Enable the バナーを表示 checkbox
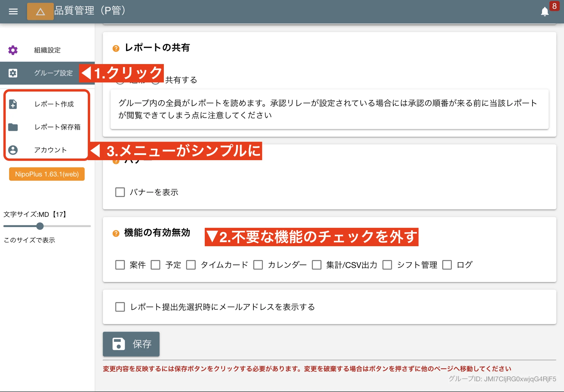 coord(120,192)
